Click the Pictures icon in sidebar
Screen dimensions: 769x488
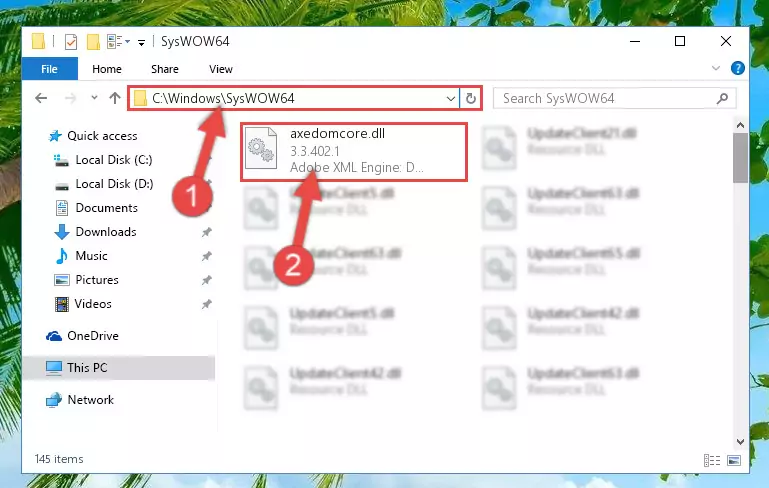[62, 280]
